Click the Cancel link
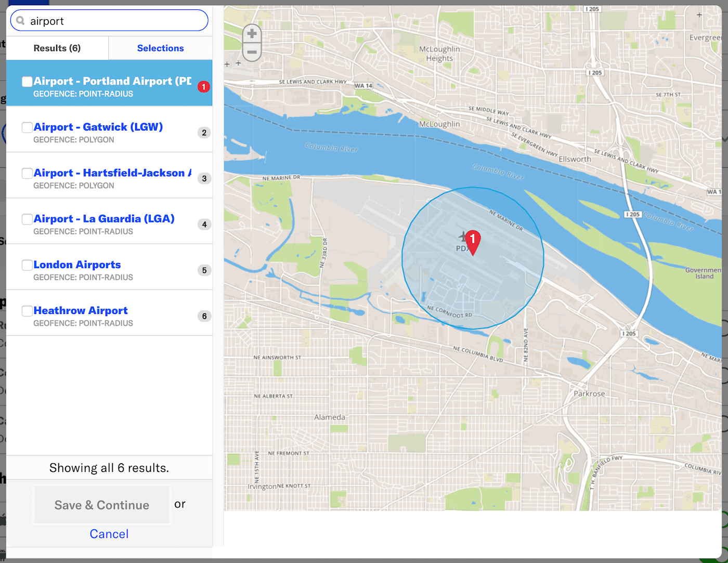Viewport: 728px width, 563px height. pyautogui.click(x=109, y=534)
